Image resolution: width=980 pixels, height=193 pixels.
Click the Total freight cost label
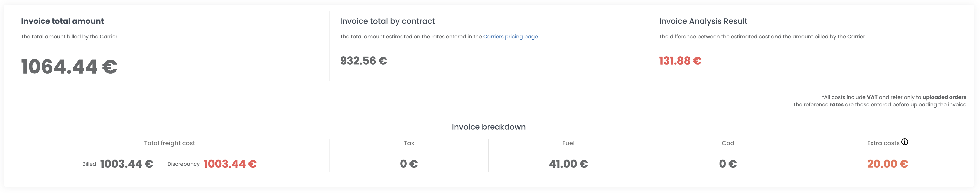click(170, 143)
